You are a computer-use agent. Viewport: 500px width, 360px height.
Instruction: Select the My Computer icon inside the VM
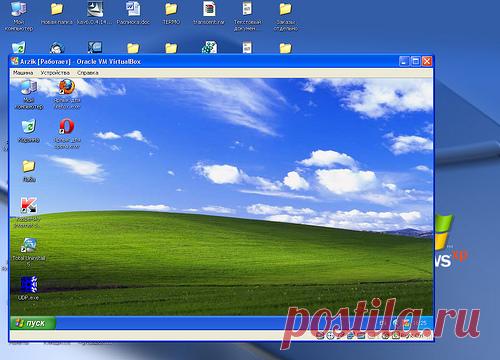[x=29, y=87]
